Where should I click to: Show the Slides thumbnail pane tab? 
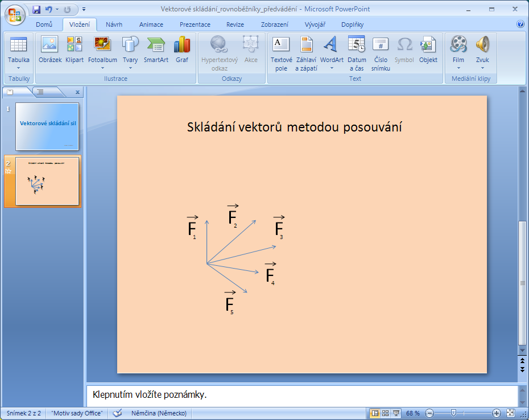(x=10, y=92)
